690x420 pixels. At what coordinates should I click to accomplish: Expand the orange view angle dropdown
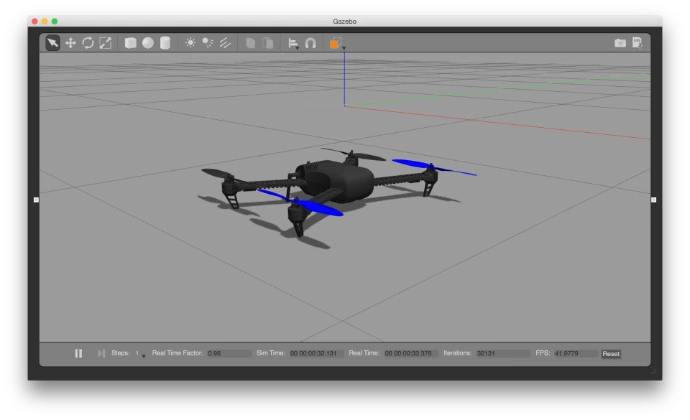pos(344,47)
